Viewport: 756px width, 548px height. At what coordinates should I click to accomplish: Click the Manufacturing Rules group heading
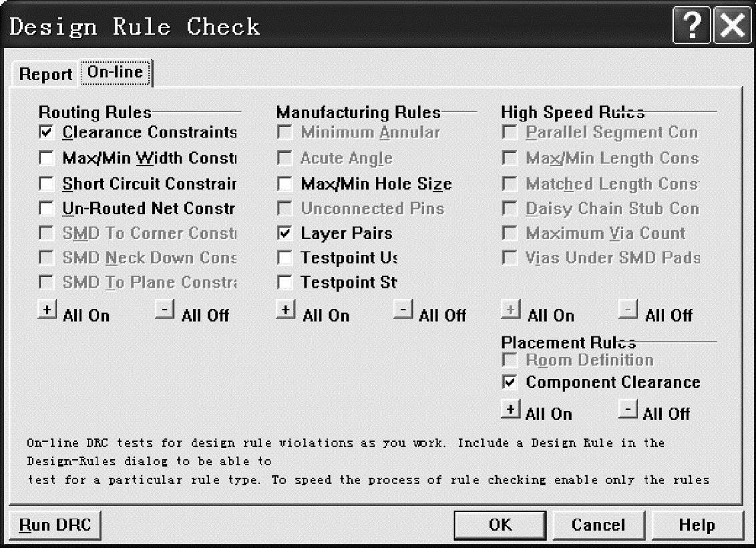[358, 112]
